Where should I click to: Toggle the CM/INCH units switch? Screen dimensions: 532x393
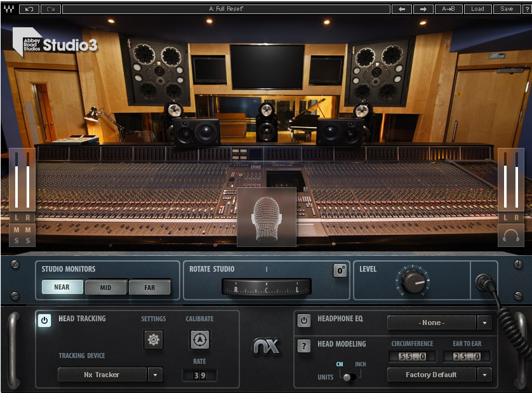point(350,377)
